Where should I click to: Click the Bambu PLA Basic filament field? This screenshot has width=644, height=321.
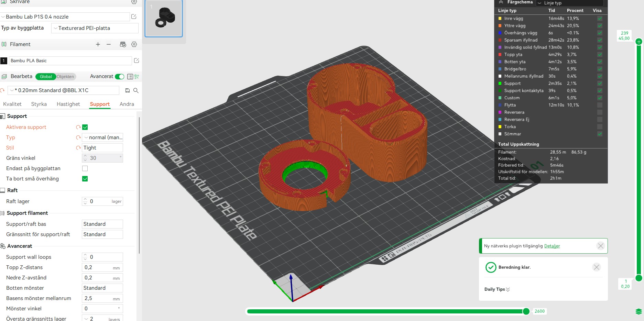click(x=70, y=61)
